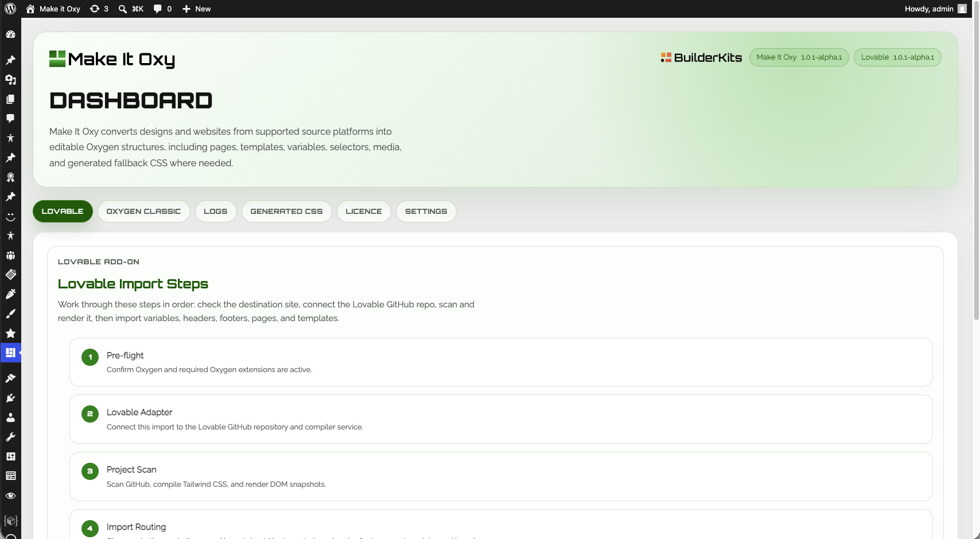Click the ticket tag icon in sidebar
Image resolution: width=980 pixels, height=539 pixels.
pos(10,275)
